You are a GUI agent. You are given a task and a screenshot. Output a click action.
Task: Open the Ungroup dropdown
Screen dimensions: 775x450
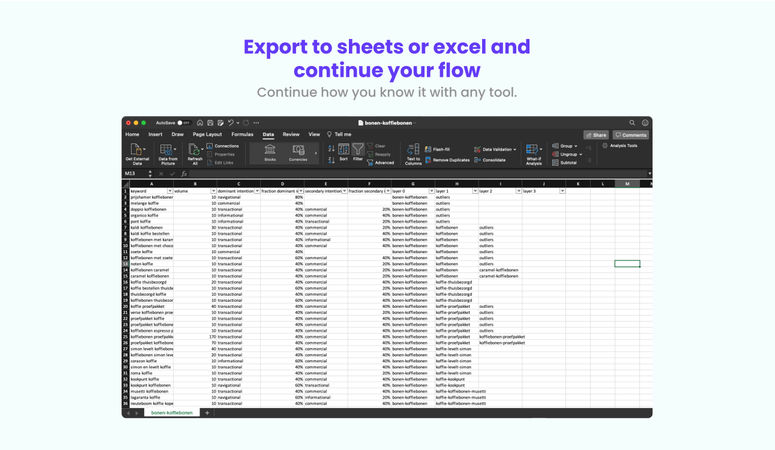coord(567,154)
